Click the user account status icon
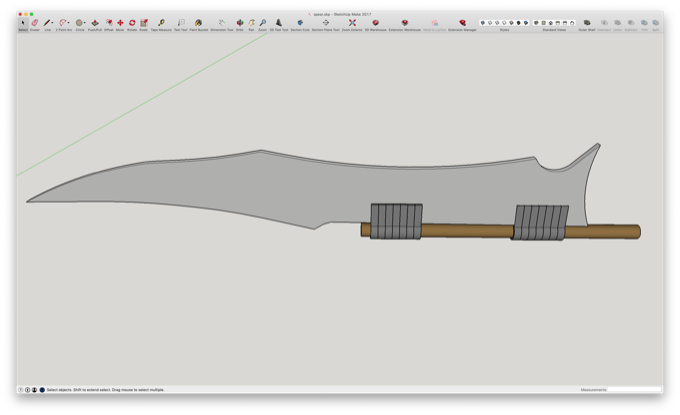 click(34, 390)
